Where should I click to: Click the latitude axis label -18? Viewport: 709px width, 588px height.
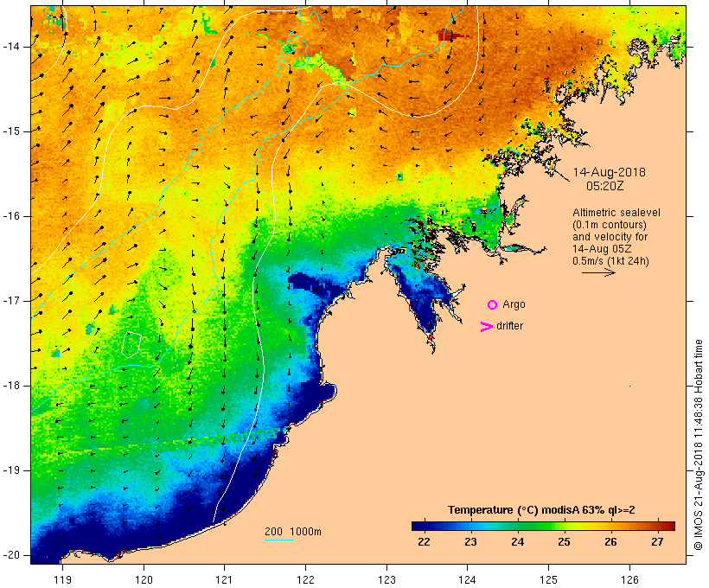pos(11,386)
